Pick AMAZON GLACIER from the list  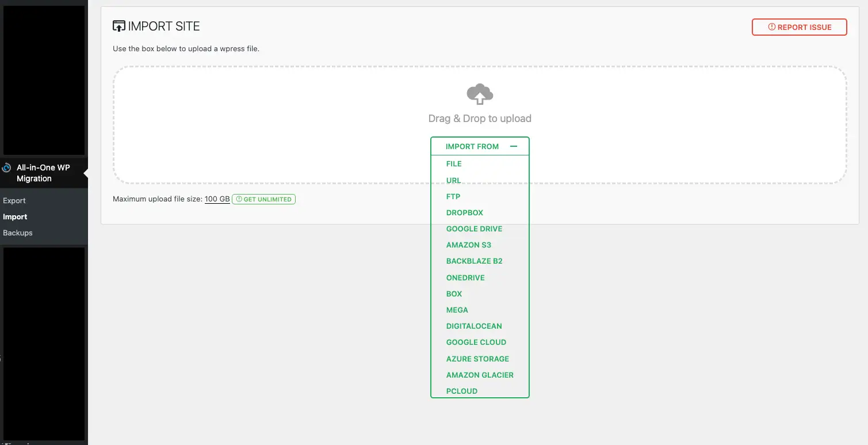(480, 375)
